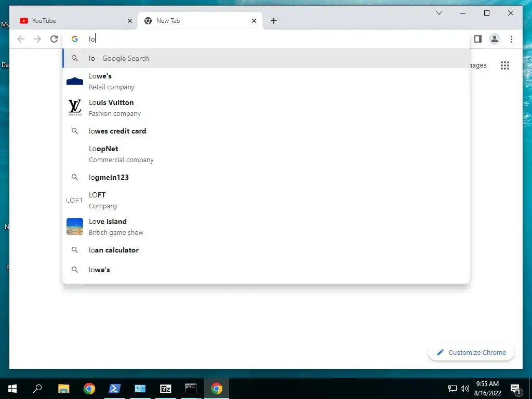Choose 'lowes credit card' suggestion

click(x=266, y=131)
